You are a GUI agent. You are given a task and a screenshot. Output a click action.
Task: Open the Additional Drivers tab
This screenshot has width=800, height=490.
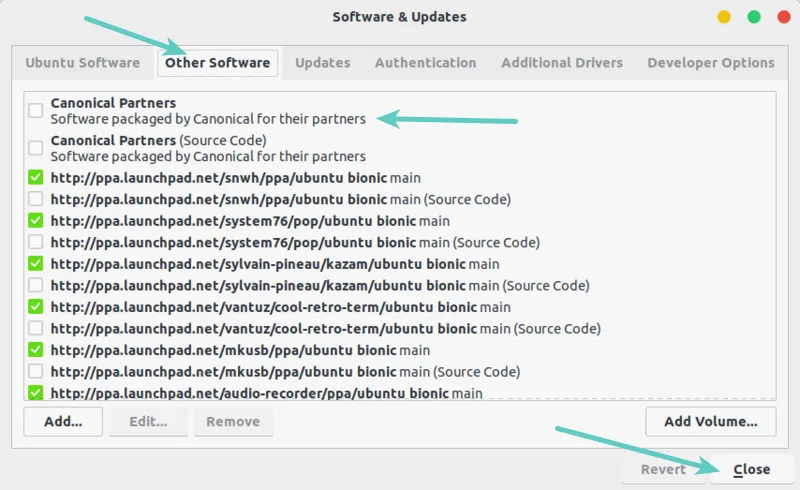pyautogui.click(x=562, y=63)
